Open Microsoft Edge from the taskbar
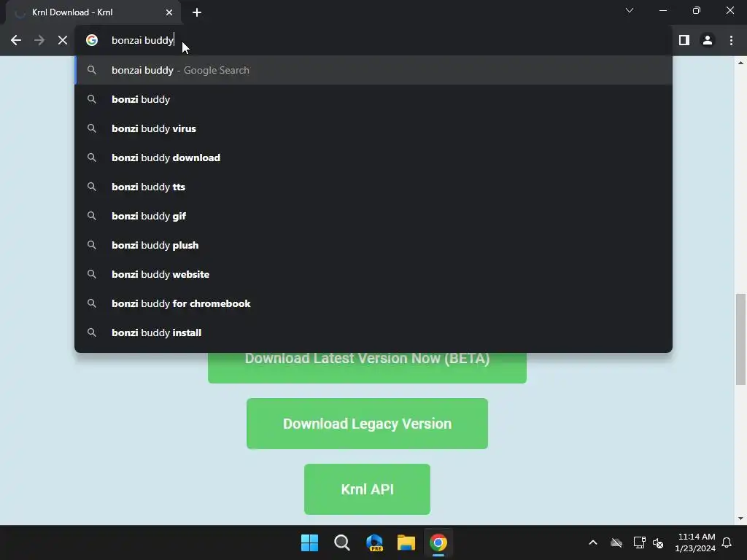The width and height of the screenshot is (747, 560). (x=374, y=542)
